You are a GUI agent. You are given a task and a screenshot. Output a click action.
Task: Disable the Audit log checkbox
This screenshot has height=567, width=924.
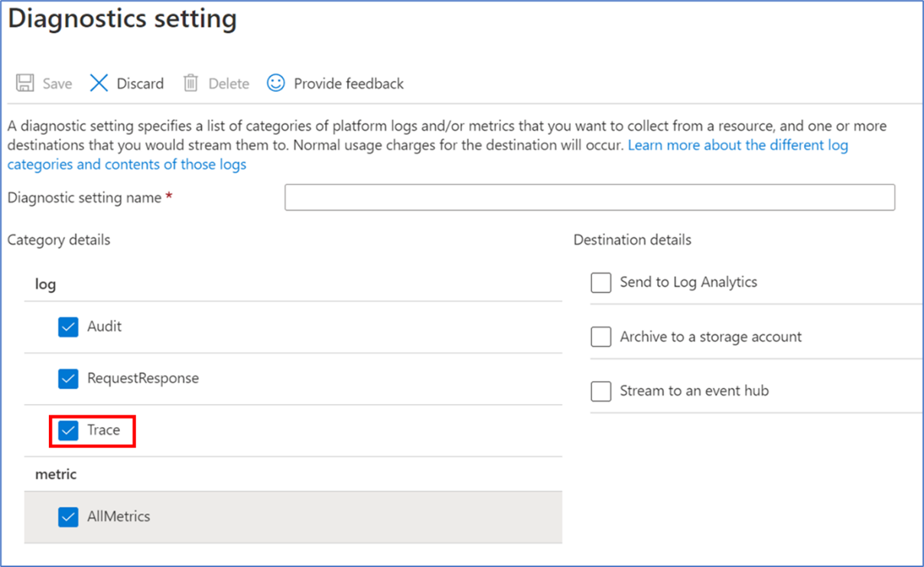(x=68, y=327)
